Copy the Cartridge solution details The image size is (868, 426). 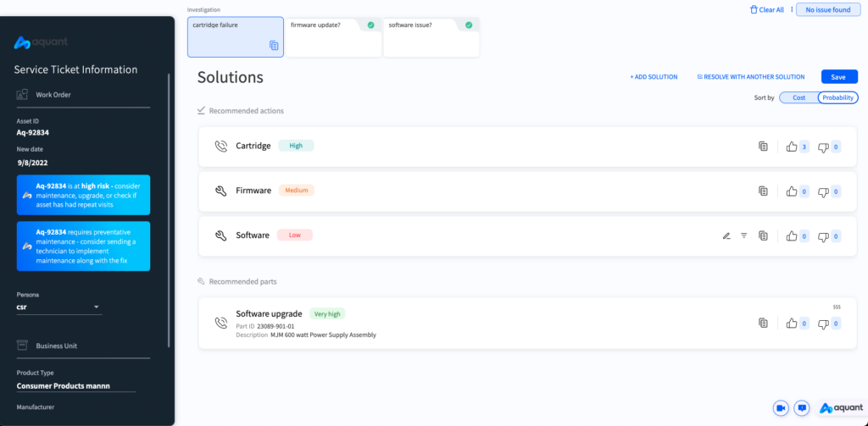coord(763,147)
